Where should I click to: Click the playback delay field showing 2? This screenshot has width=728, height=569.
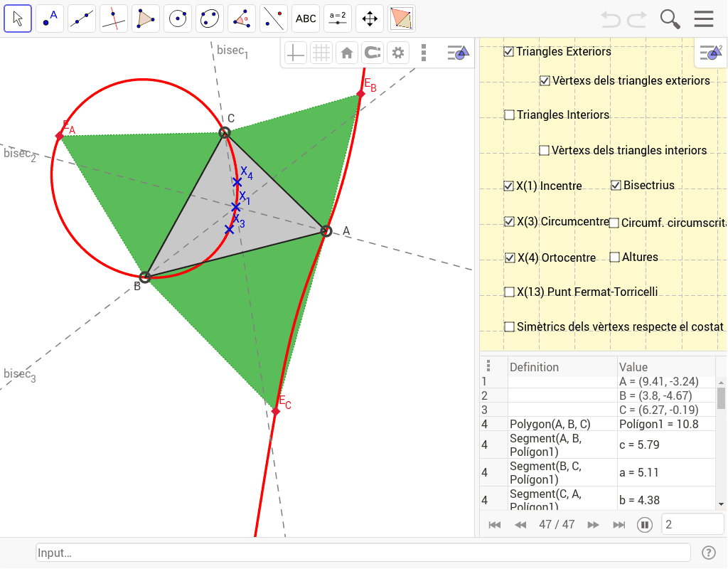[x=692, y=525]
